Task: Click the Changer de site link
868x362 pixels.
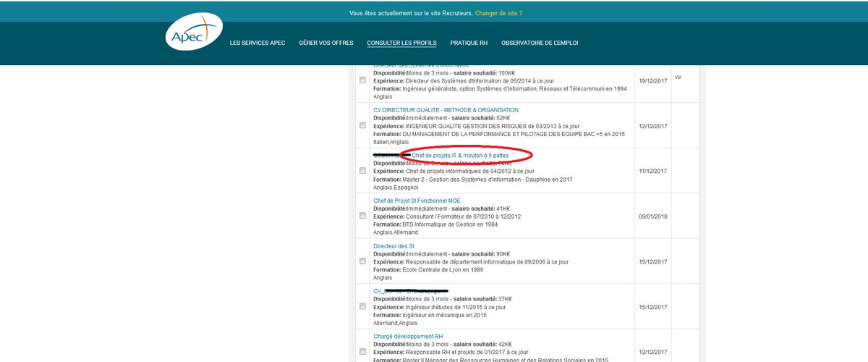Action: (498, 13)
